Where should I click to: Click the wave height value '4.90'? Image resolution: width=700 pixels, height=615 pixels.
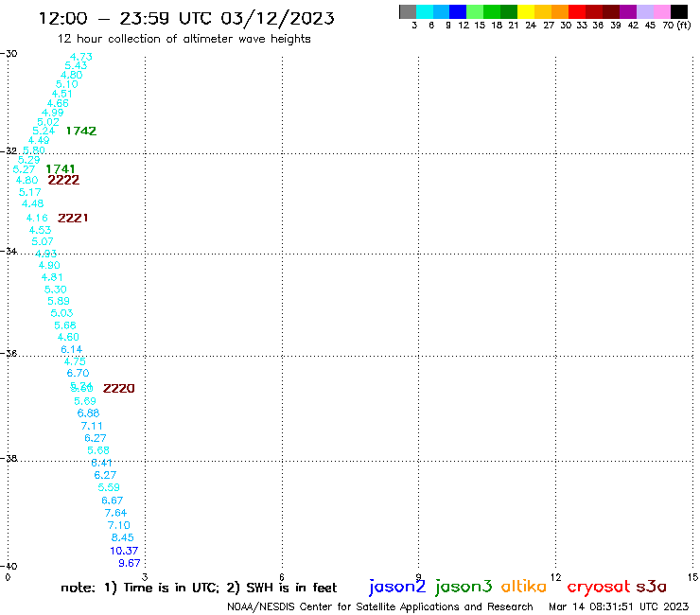point(49,265)
